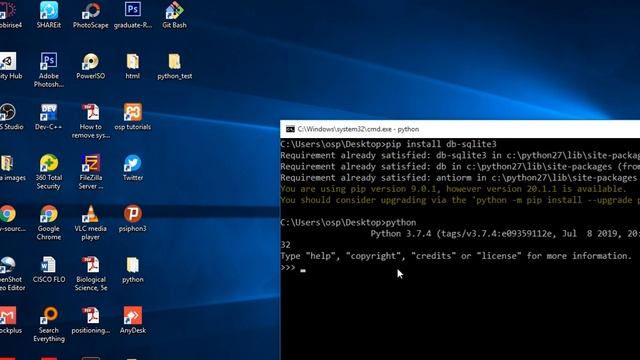This screenshot has height=360, width=640.
Task: Click the cmd.exe window title text
Action: (358, 129)
